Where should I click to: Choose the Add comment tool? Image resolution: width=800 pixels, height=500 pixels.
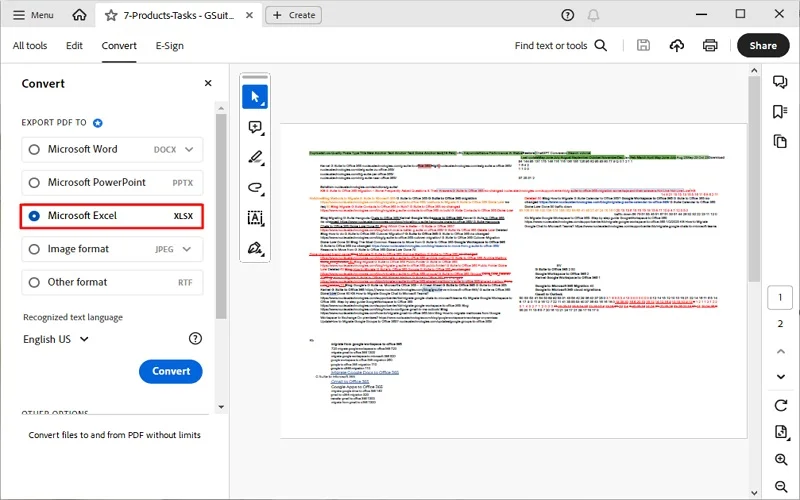click(255, 127)
